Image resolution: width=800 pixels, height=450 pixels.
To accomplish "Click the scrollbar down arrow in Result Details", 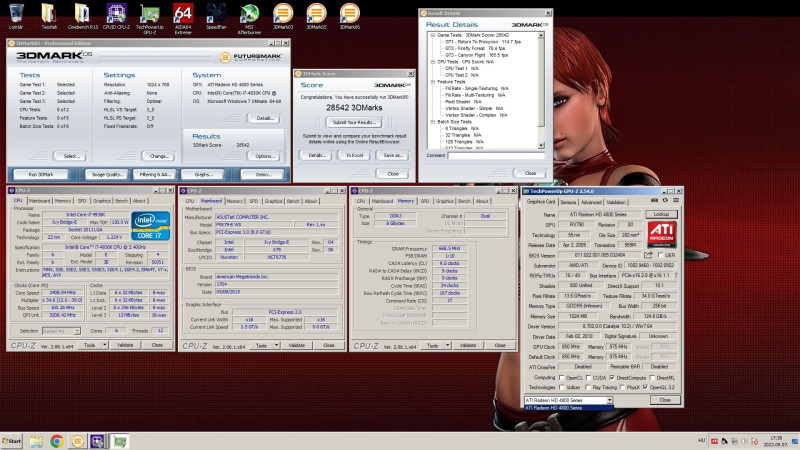I will [x=541, y=146].
